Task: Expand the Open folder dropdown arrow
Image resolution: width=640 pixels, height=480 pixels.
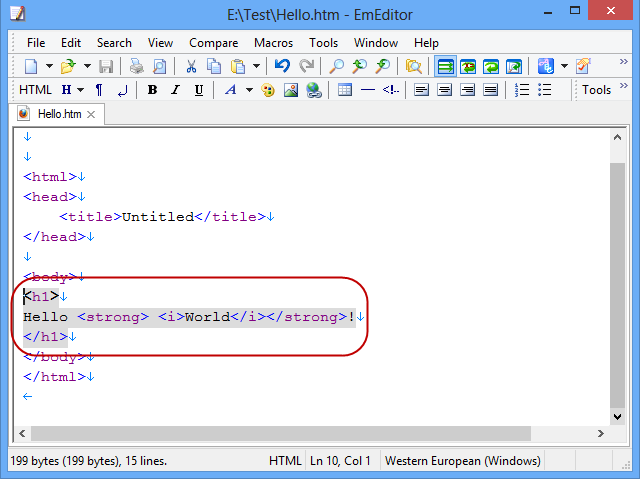Action: pos(86,67)
